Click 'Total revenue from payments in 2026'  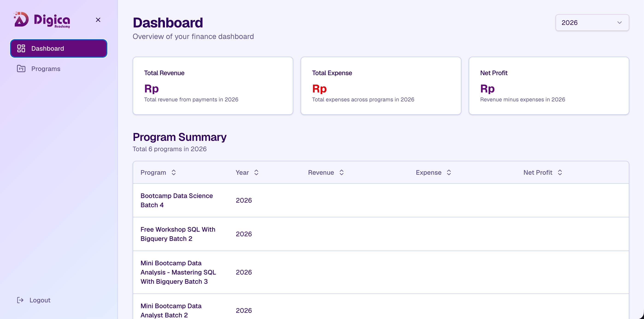[191, 100]
